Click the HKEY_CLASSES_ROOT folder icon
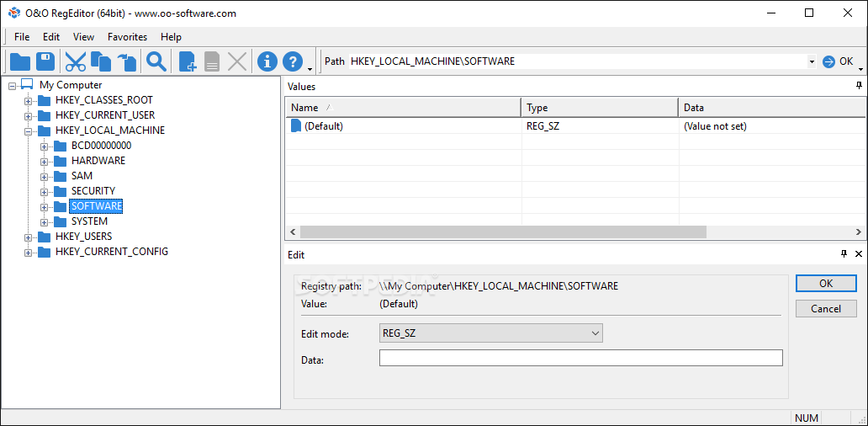Screen dimensions: 868x426 [44, 100]
